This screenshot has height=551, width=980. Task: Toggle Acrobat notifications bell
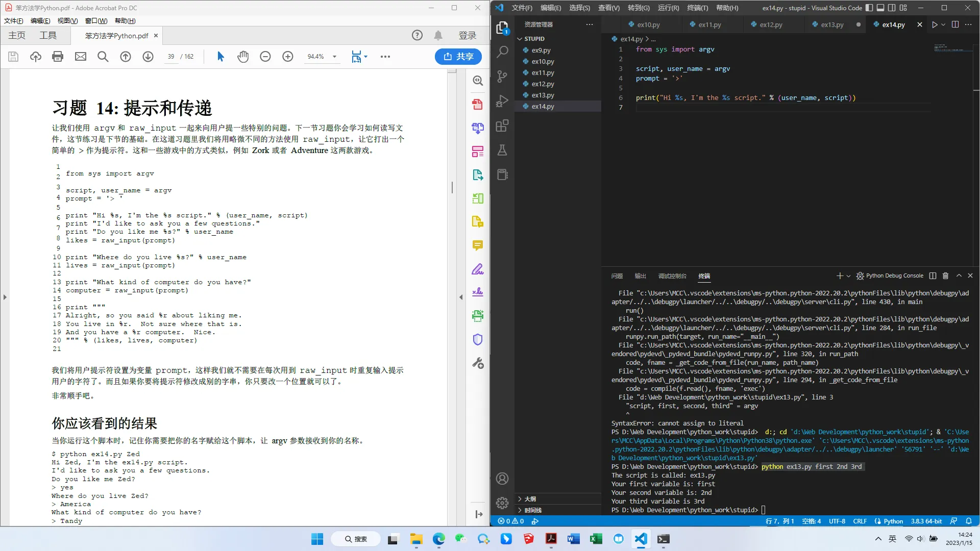[437, 35]
